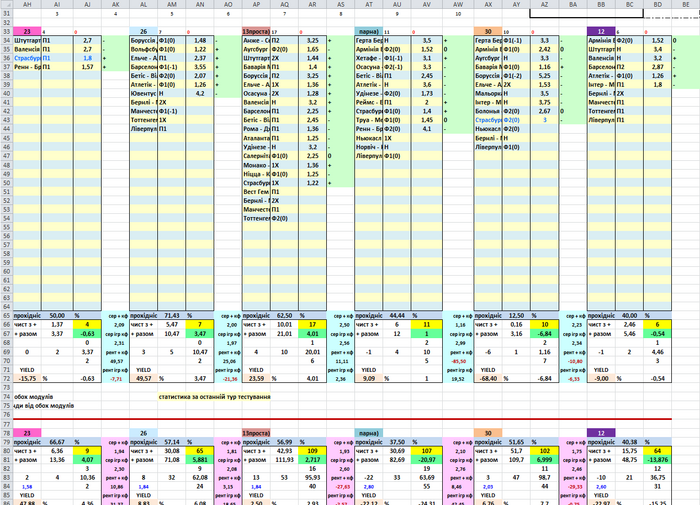
Task: Click purple cell '12' in row 33
Action: pyautogui.click(x=601, y=32)
